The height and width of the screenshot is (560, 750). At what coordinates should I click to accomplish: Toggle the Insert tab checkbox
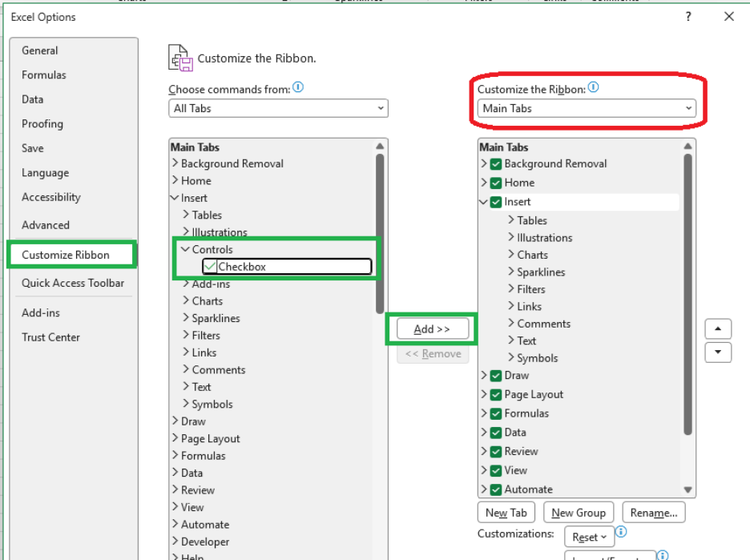point(496,202)
